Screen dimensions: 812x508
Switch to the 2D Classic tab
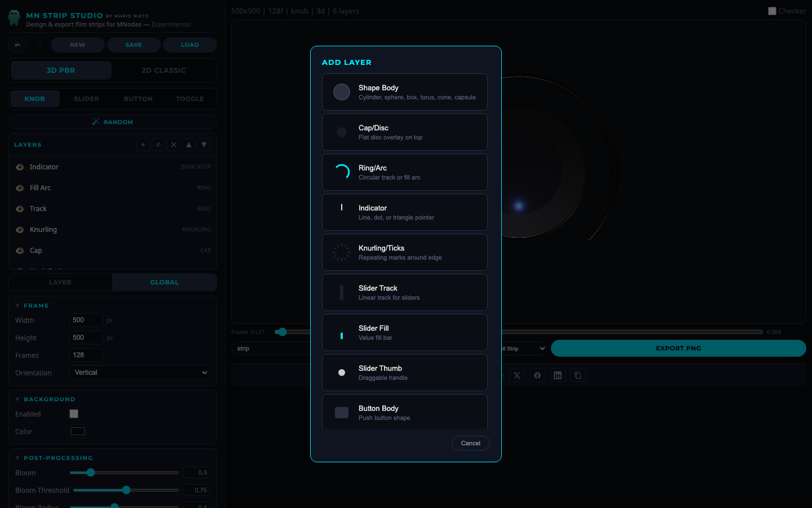click(x=164, y=71)
